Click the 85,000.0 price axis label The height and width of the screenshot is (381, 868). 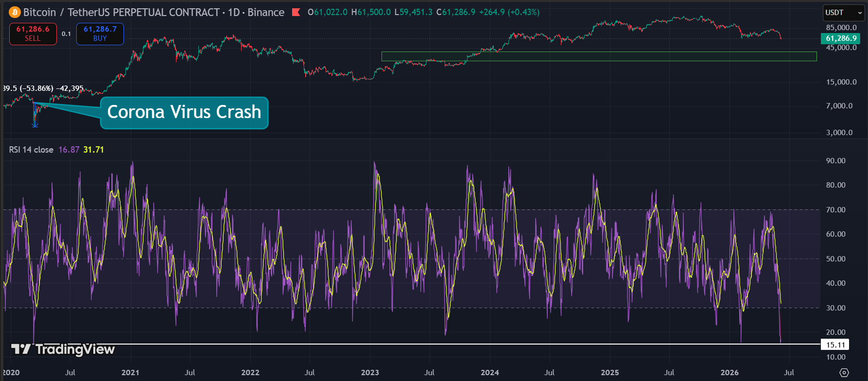pos(841,28)
